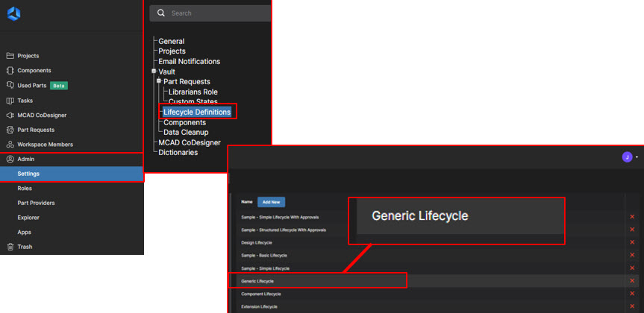Open Tasks in the left sidebar
644x313 pixels.
pos(25,101)
